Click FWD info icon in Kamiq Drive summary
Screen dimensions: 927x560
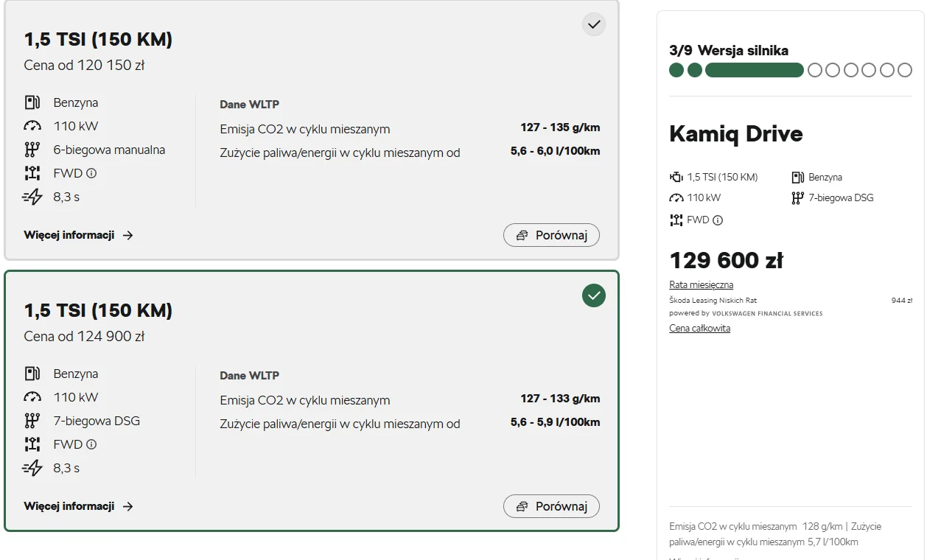point(718,220)
